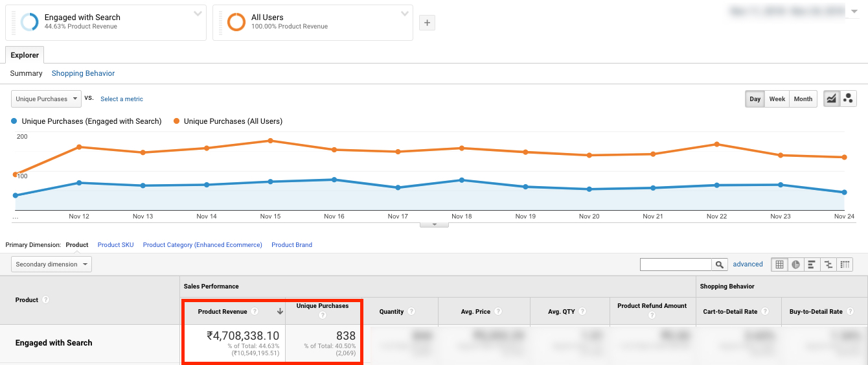868x365 pixels.
Task: Switch to line chart view icon
Action: coord(832,99)
